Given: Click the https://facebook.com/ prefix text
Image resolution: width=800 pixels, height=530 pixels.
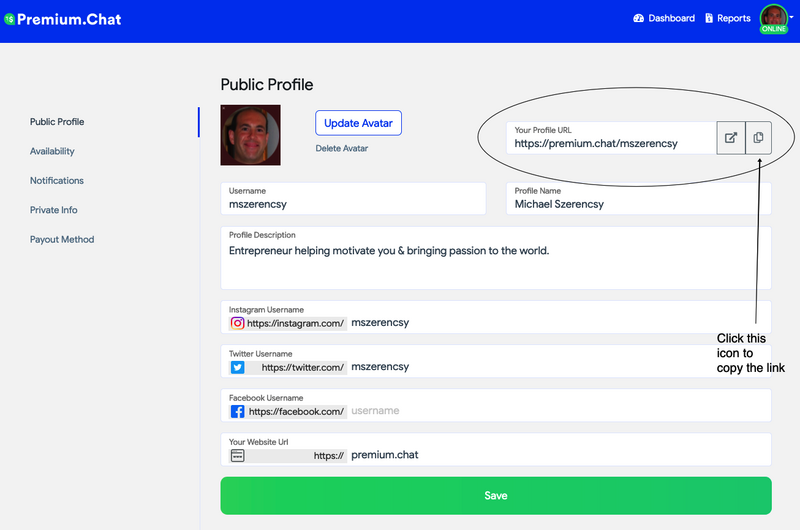Looking at the screenshot, I should point(296,412).
